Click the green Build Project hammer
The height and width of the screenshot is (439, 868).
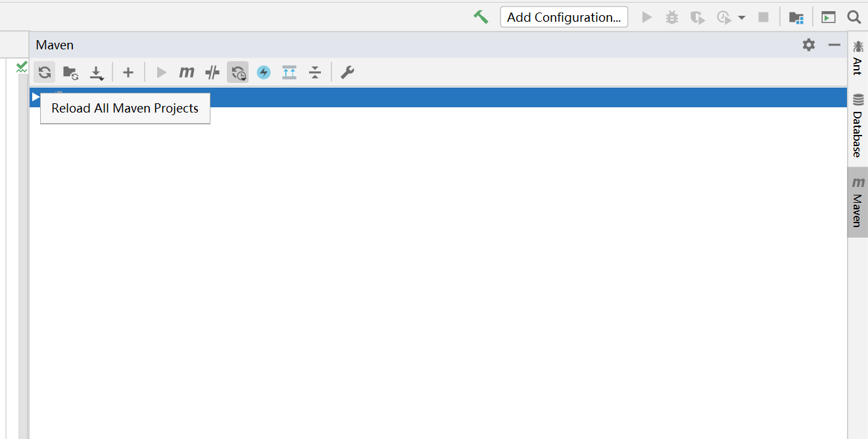[481, 17]
